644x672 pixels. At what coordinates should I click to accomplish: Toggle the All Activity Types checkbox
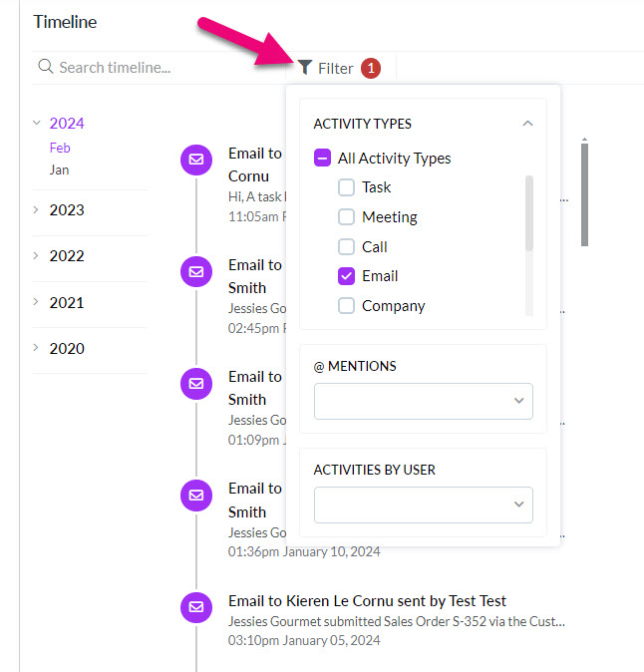click(322, 158)
